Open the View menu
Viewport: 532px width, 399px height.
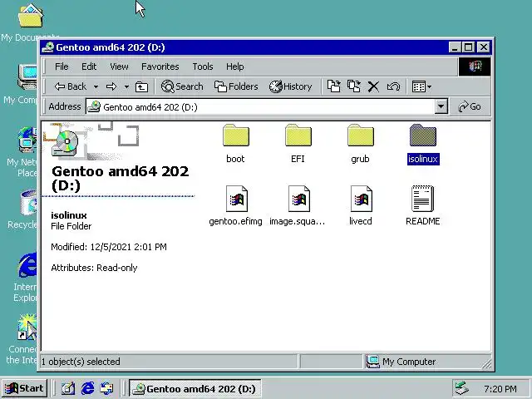click(119, 66)
